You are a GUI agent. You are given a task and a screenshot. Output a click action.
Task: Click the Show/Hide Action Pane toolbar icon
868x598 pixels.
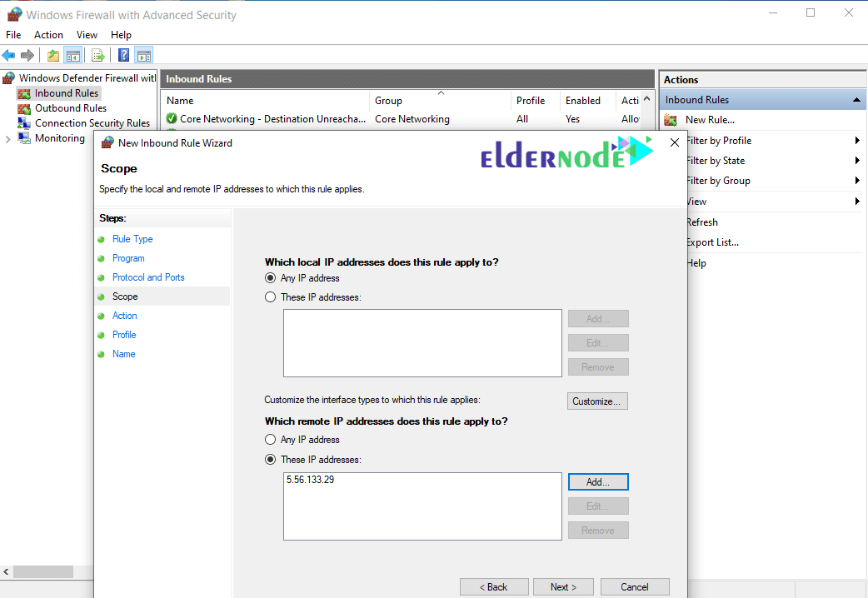pos(144,56)
